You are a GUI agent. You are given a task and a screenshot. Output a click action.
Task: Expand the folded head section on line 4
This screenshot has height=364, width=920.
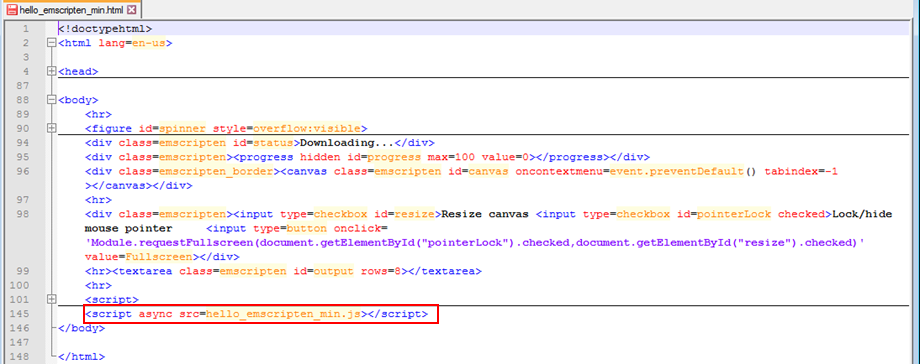(52, 71)
